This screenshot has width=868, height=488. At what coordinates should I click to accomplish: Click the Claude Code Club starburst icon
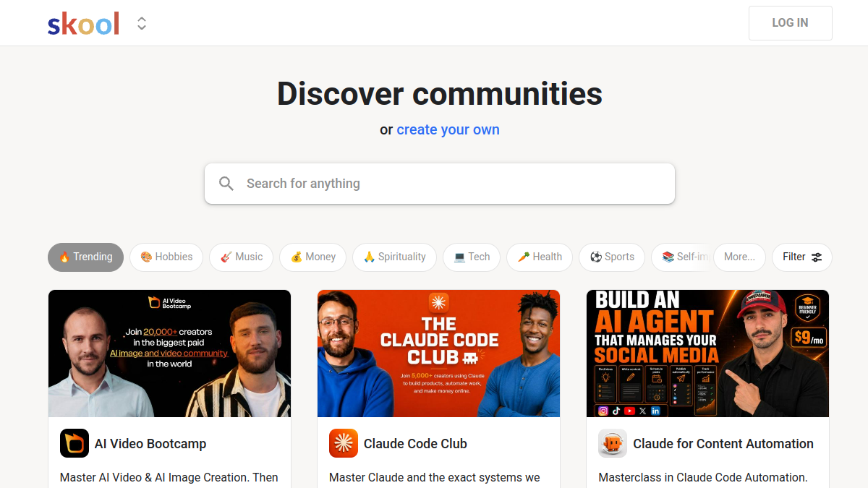(x=344, y=443)
